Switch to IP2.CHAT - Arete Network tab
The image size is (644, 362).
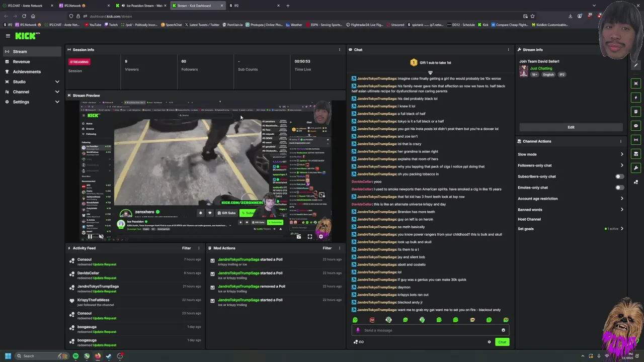coord(28,6)
